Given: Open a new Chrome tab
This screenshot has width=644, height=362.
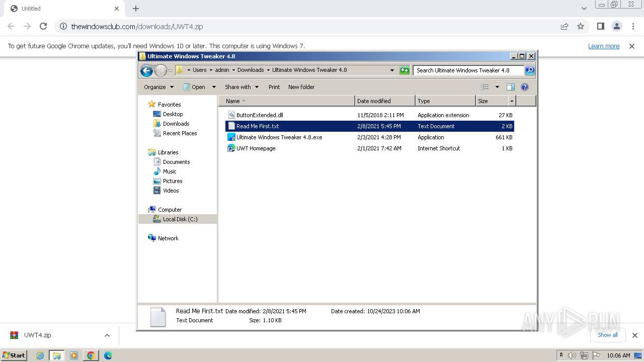Looking at the screenshot, I should pos(136,9).
